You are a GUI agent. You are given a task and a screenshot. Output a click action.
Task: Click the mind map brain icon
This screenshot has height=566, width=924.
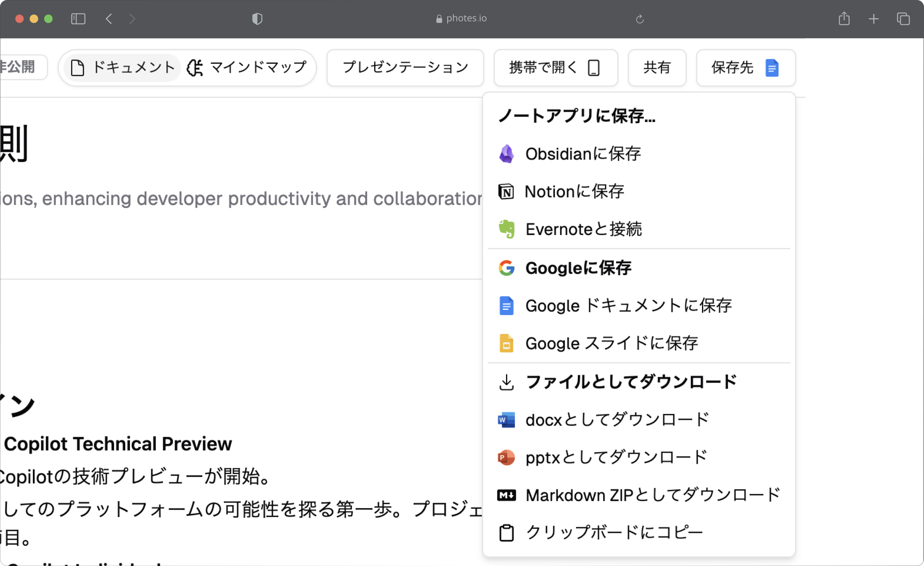click(195, 68)
